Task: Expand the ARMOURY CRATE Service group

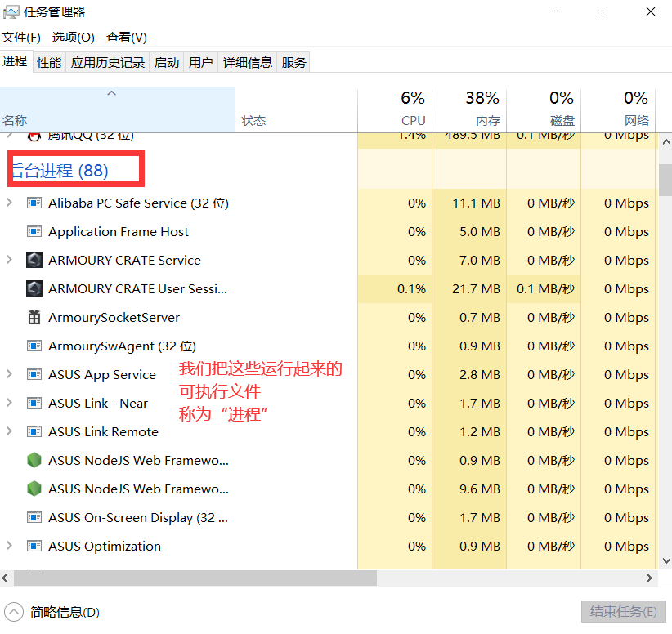Action: click(9, 260)
